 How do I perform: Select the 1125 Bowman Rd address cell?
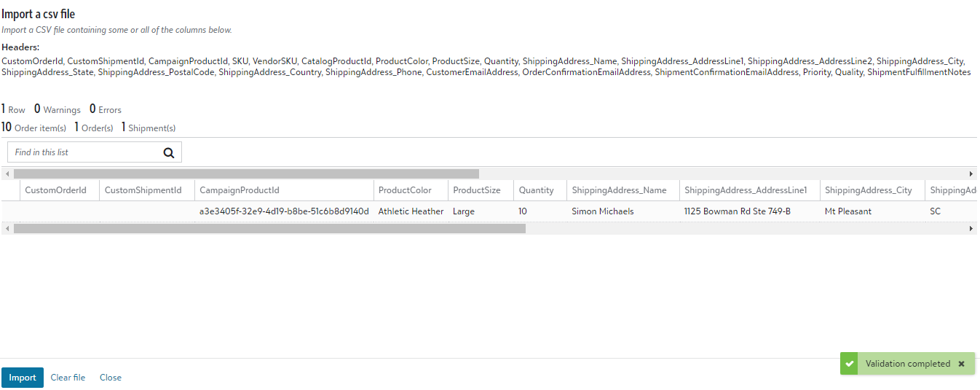pos(750,211)
